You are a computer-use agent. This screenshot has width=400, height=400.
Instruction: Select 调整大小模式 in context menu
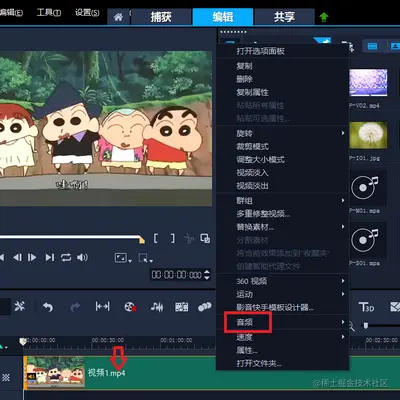(x=282, y=160)
